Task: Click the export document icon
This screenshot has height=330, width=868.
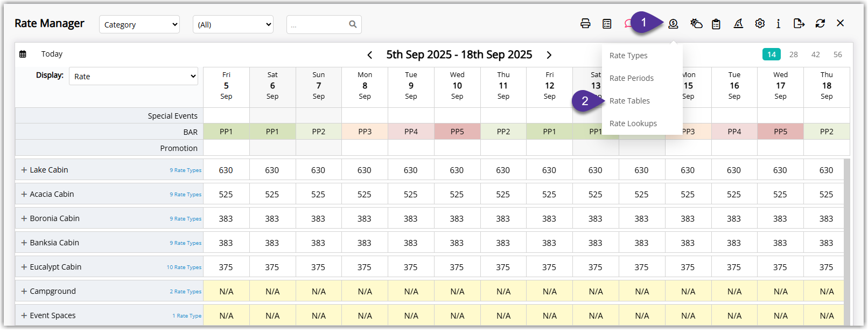Action: point(799,23)
